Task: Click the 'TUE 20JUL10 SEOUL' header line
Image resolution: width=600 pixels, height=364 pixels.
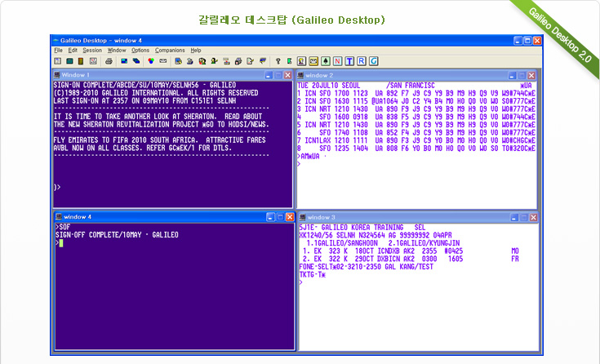Action: tap(415, 86)
